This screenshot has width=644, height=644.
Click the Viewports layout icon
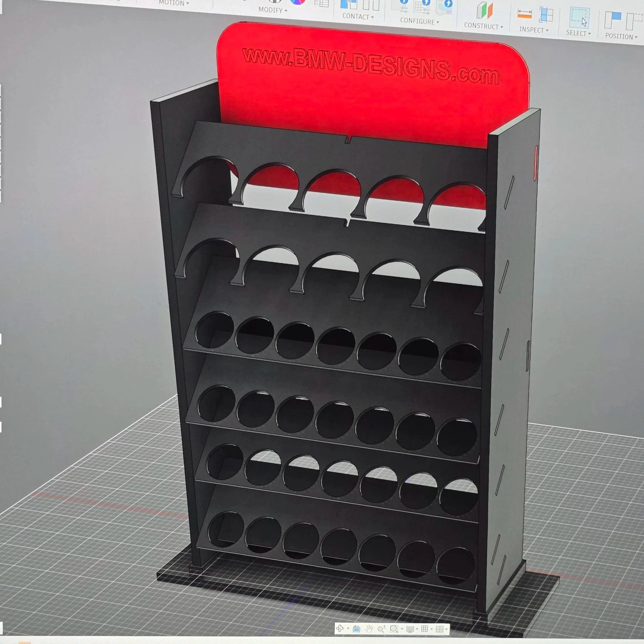[440, 629]
